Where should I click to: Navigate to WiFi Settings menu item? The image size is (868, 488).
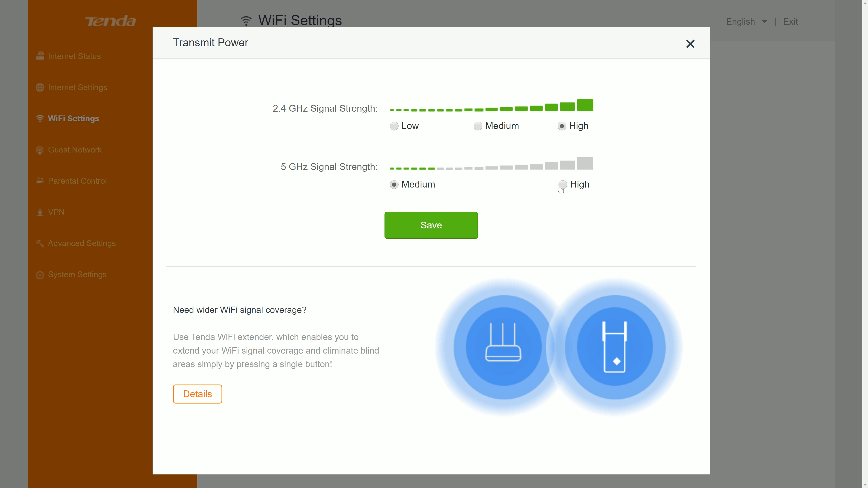[x=73, y=118]
